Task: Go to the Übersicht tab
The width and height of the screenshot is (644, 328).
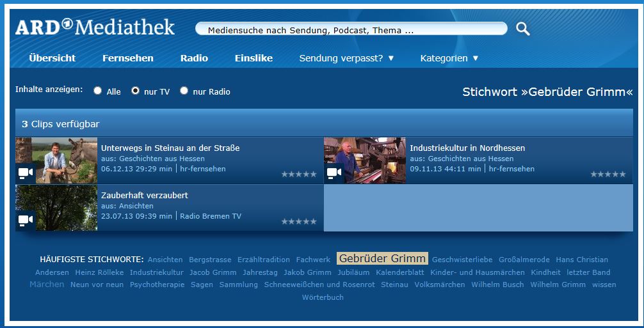Action: pos(52,58)
